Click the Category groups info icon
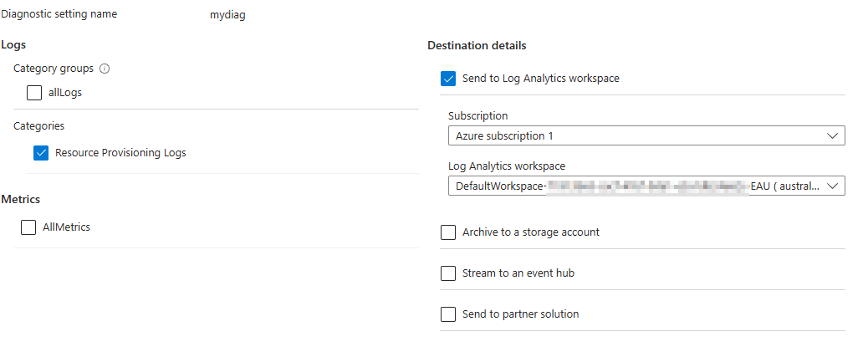Screen dimensions: 868x357 [x=105, y=69]
